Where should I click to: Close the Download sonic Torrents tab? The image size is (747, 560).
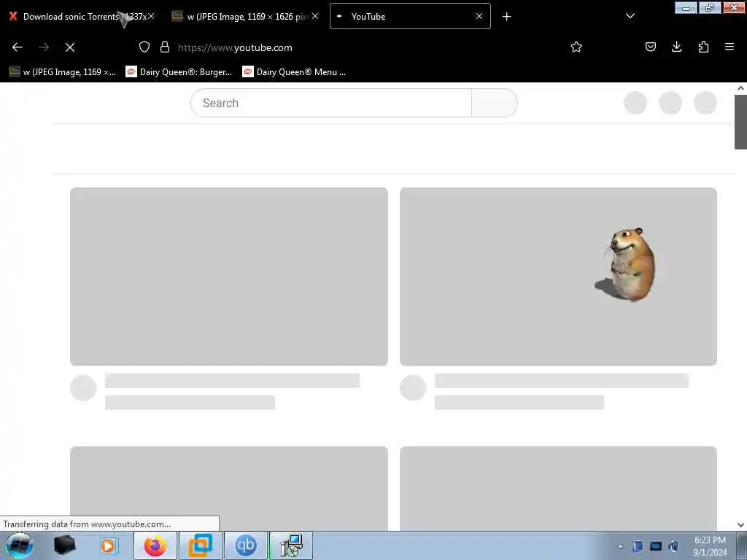pyautogui.click(x=151, y=16)
